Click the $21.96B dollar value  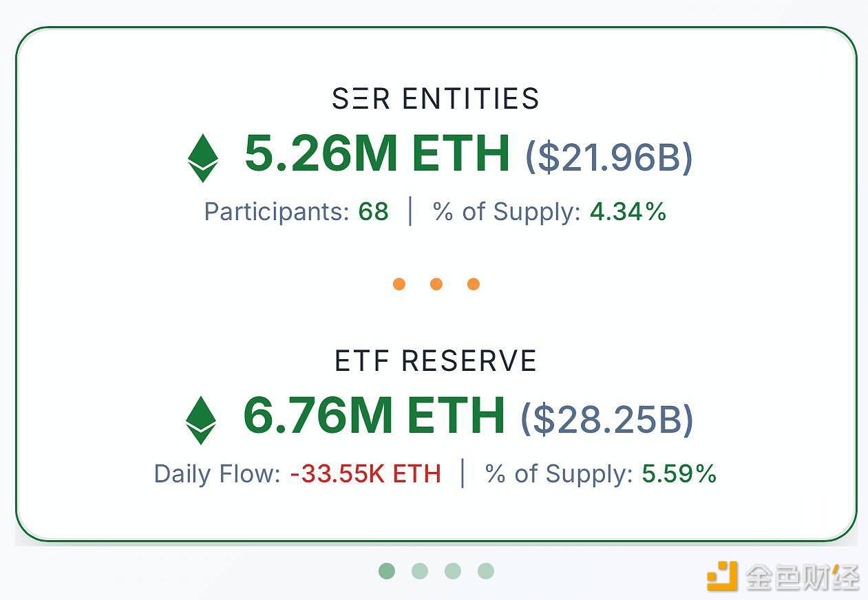(609, 158)
